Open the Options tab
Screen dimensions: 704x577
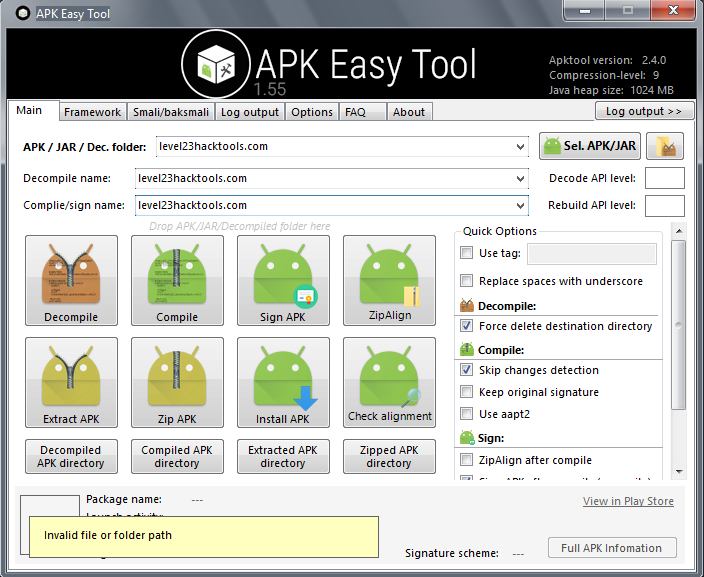point(312,112)
